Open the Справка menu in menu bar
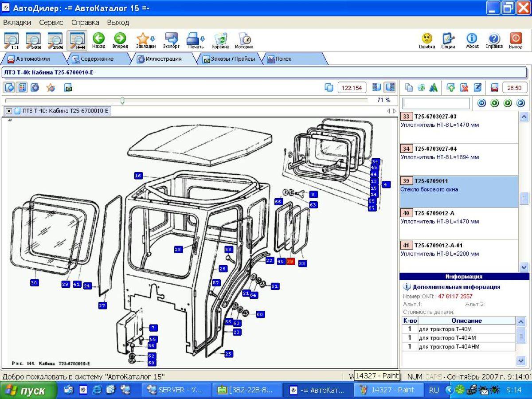The height and width of the screenshot is (399, 532). [85, 22]
